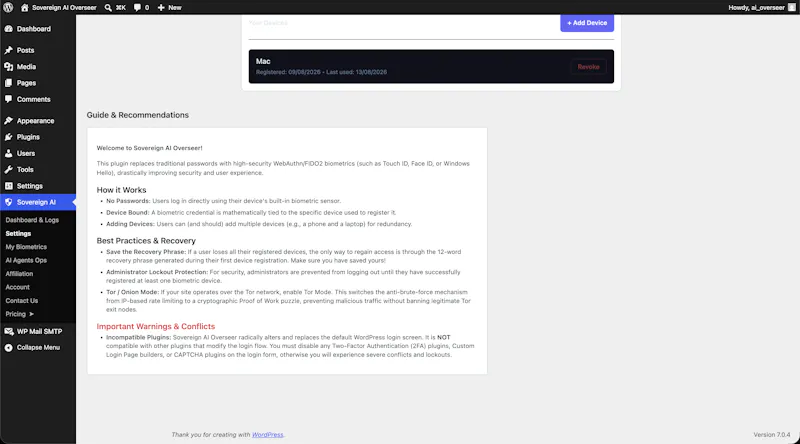Open Pricing submenu link
Screen dimensions: 800x444
point(19,314)
